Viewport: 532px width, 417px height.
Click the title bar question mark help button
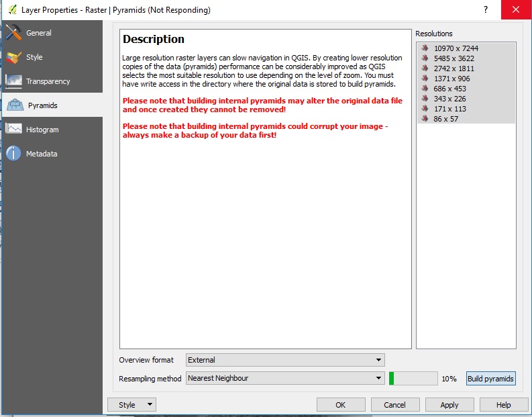[486, 9]
